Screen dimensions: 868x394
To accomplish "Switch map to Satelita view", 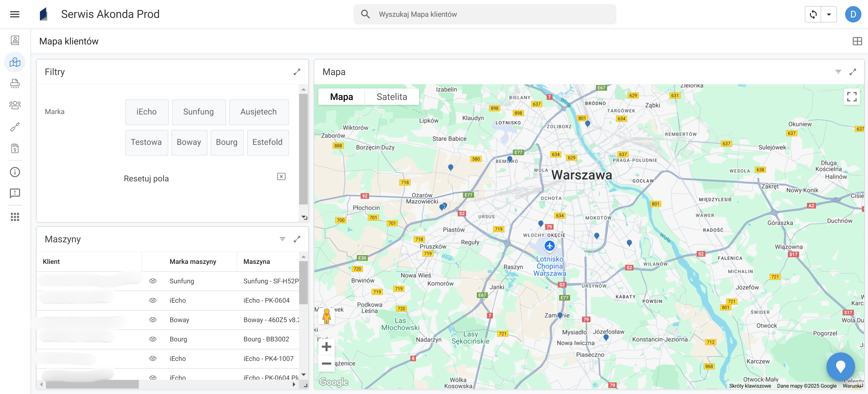I will 392,97.
